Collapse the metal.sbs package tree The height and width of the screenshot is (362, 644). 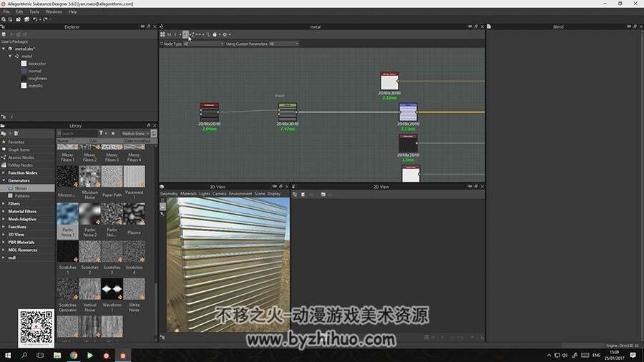4,49
